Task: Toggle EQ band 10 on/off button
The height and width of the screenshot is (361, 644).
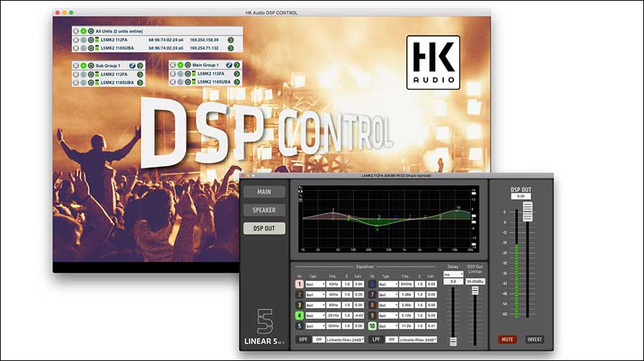Action: point(372,326)
